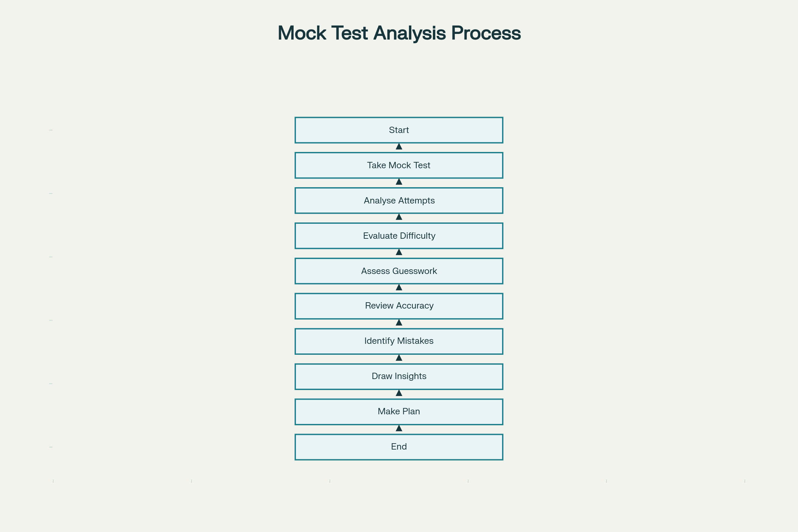Click the Start box
Image resolution: width=798 pixels, height=532 pixels.
point(399,130)
